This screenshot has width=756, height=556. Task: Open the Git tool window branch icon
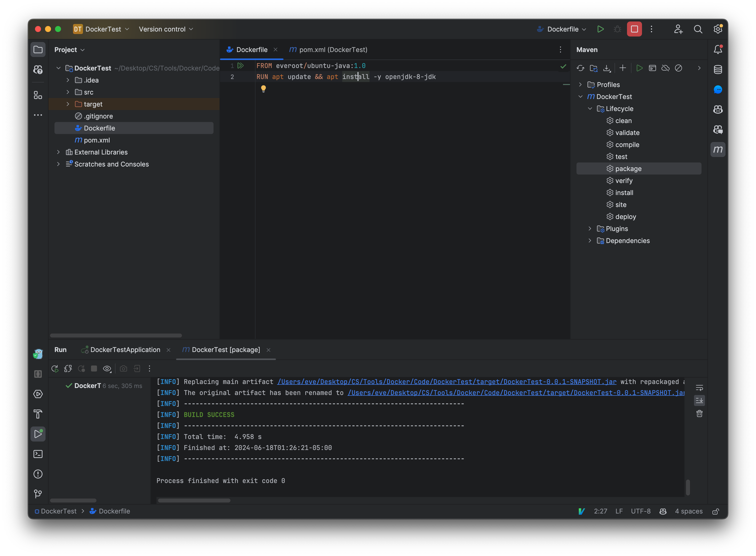(38, 494)
